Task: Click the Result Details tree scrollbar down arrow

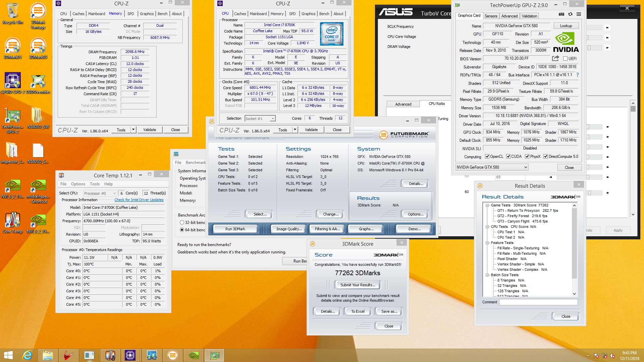Action: pos(574,294)
